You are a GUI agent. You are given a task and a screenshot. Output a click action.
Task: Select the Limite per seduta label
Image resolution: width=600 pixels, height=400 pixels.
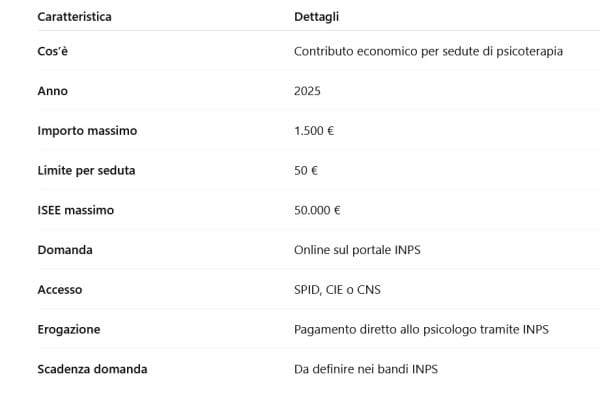[86, 171]
